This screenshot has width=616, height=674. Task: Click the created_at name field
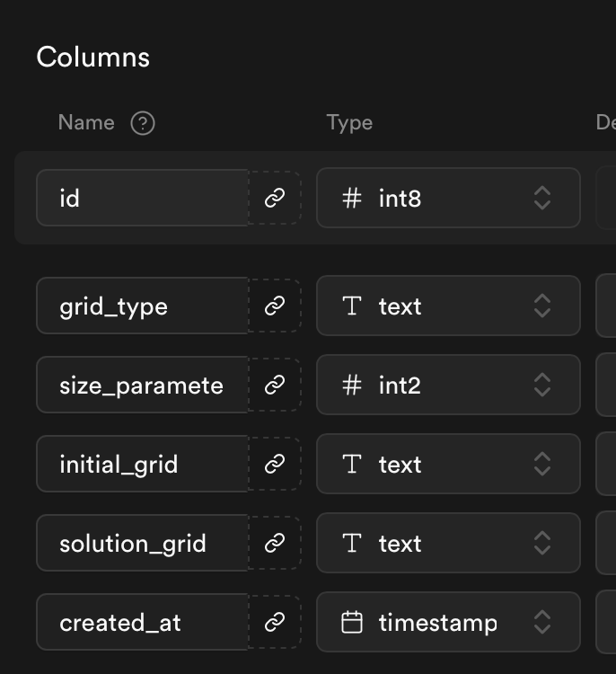[142, 622]
